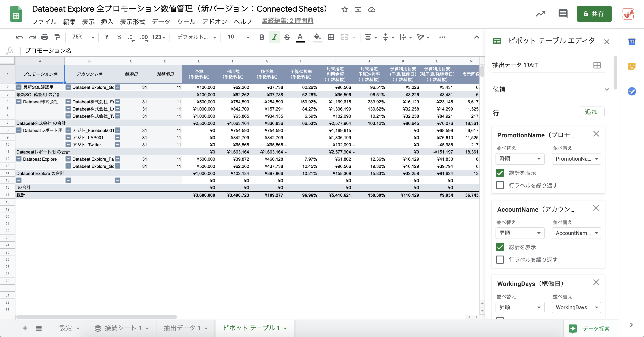The width and height of the screenshot is (644, 337).
Task: Open PromotionName sort-by field dropdown
Action: click(576, 159)
